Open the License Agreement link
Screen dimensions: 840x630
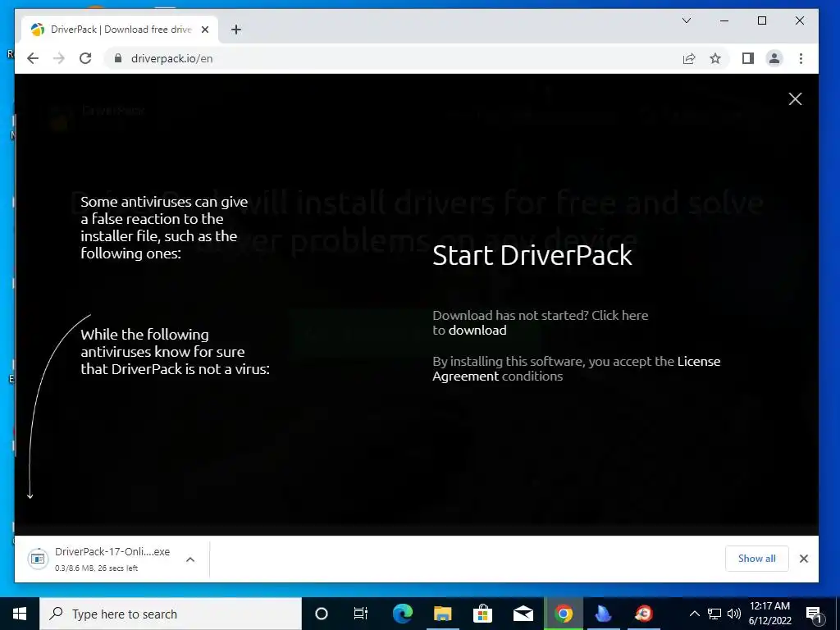tap(577, 368)
